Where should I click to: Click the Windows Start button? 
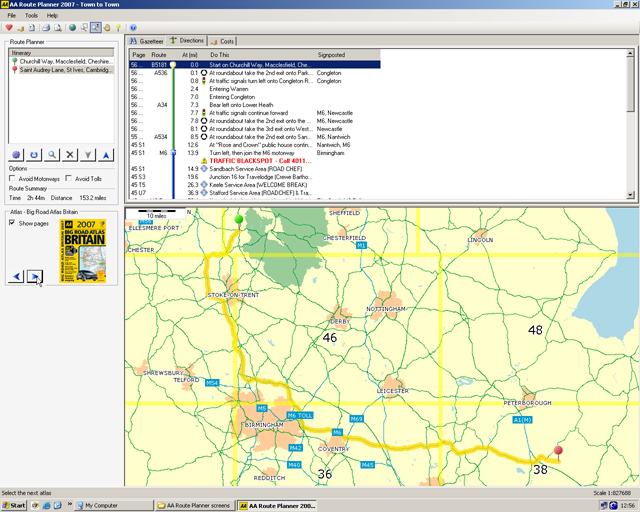click(14, 505)
